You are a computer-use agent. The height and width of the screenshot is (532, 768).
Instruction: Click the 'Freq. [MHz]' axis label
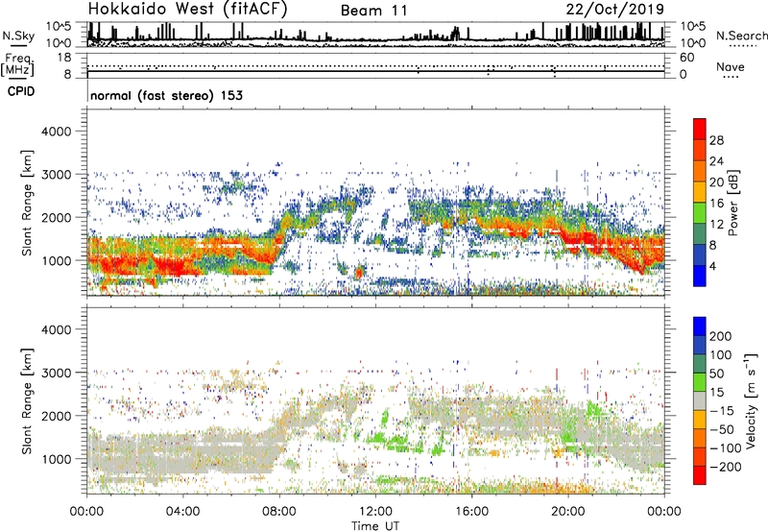[17, 65]
